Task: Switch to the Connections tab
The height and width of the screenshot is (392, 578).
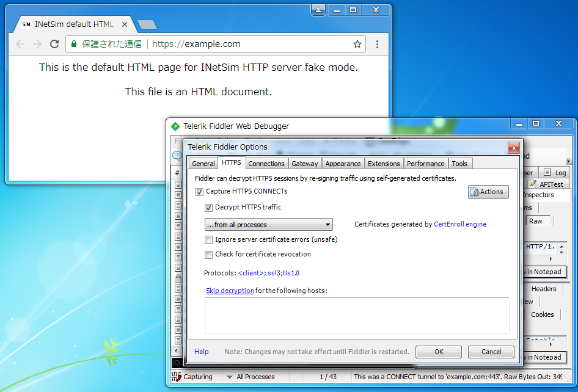Action: pos(266,164)
